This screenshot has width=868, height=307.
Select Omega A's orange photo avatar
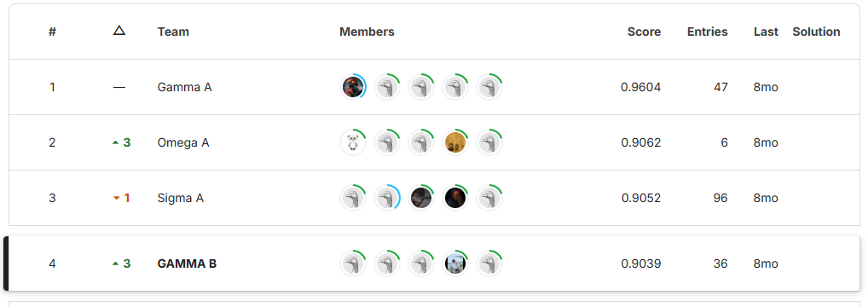tap(455, 142)
